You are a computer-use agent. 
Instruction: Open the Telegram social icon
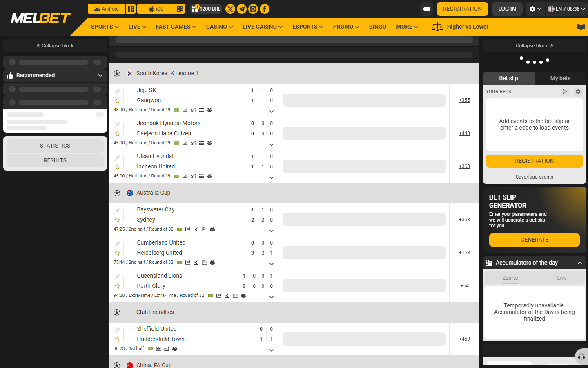(242, 9)
